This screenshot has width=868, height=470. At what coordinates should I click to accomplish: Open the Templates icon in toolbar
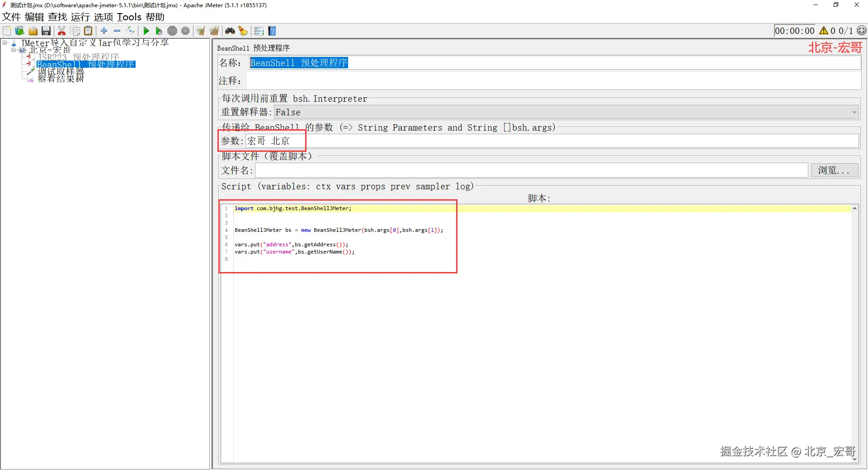pyautogui.click(x=19, y=31)
